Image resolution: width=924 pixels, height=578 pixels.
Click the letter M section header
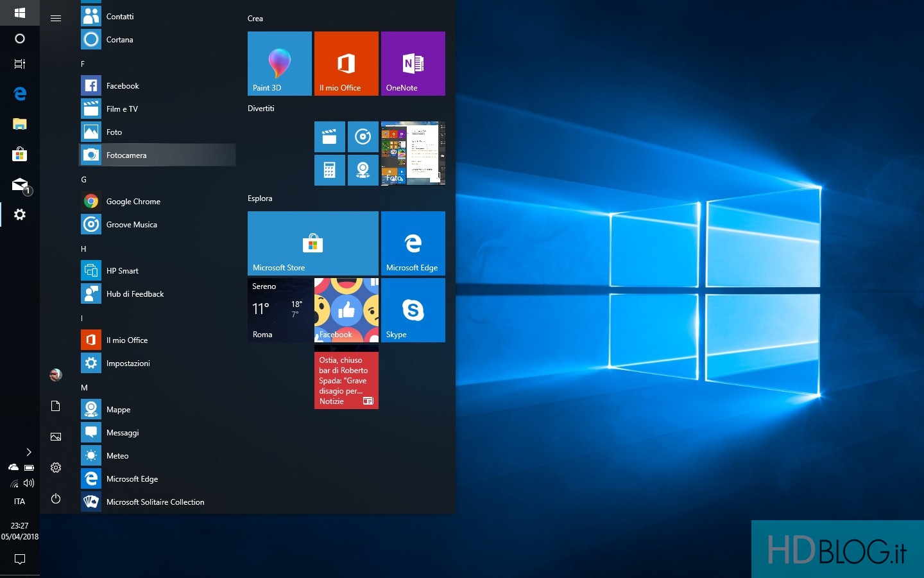84,388
